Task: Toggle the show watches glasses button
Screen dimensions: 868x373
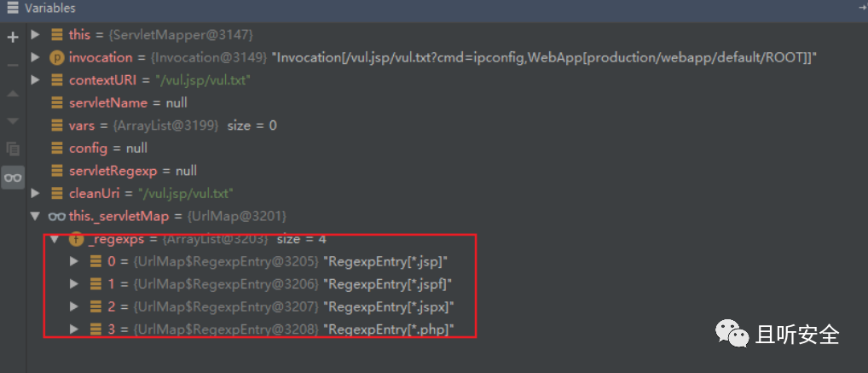Action: [x=12, y=178]
